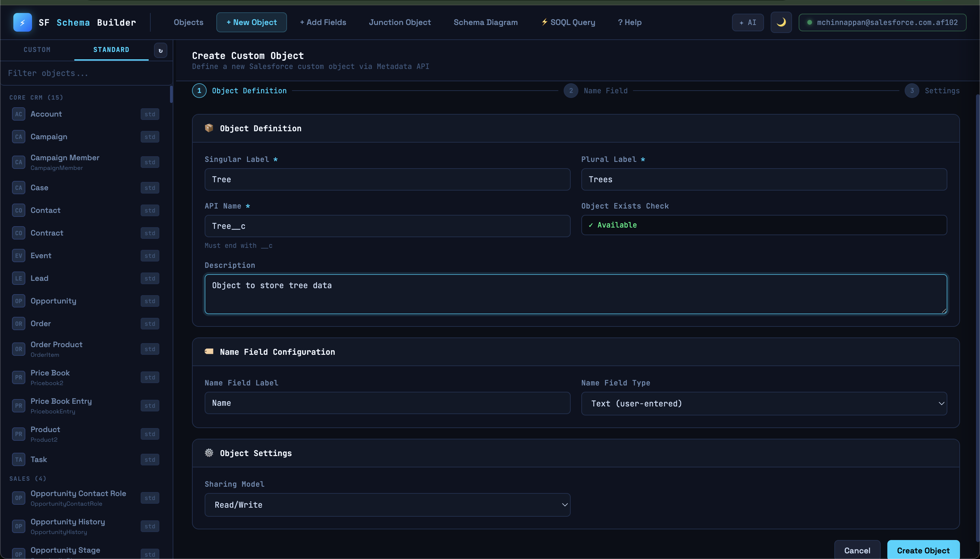Screen dimensions: 980x559
Task: Click the SF Schema Builder lightning logo
Action: (22, 22)
